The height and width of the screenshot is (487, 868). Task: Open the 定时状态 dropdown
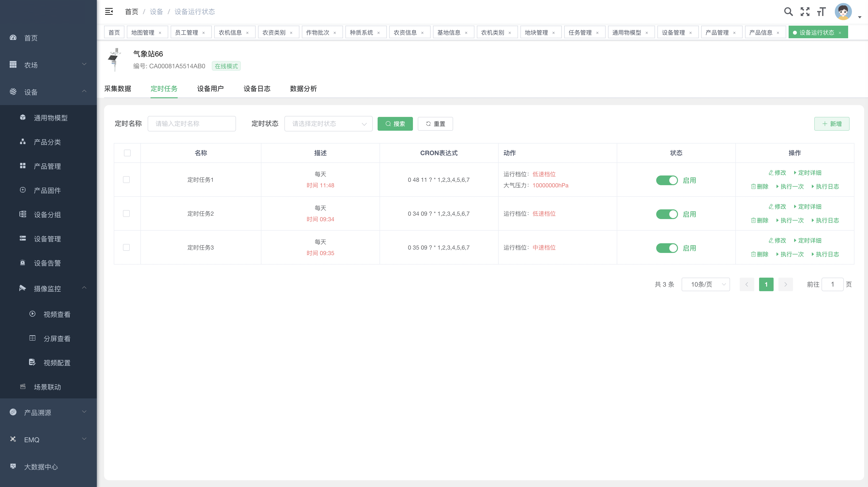328,124
